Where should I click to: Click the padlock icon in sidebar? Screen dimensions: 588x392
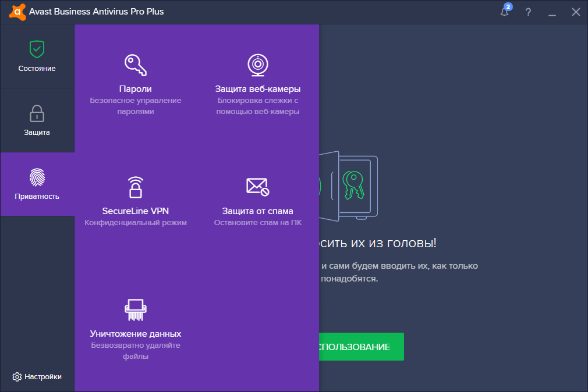[x=37, y=113]
